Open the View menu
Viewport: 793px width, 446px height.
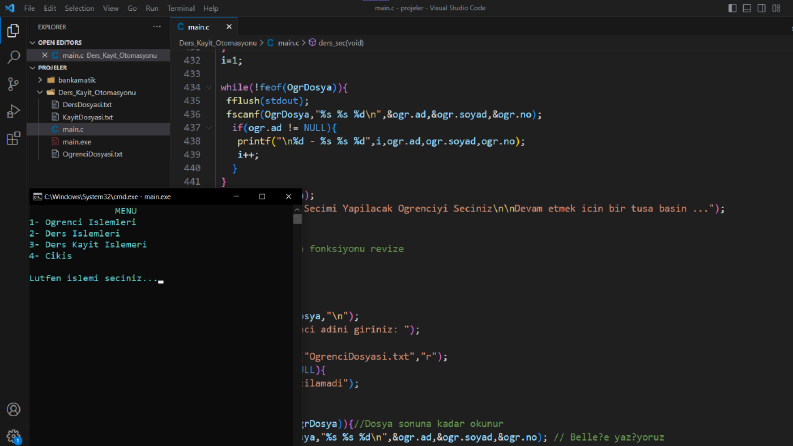(111, 8)
